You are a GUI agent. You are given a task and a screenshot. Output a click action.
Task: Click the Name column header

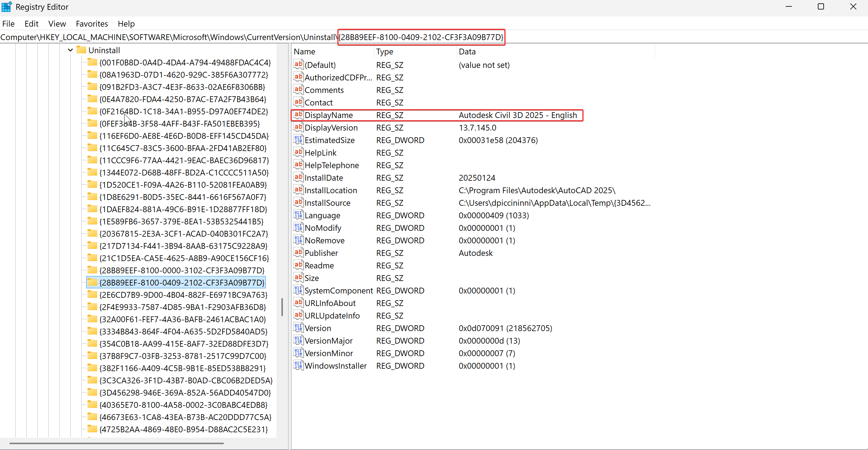(332, 52)
